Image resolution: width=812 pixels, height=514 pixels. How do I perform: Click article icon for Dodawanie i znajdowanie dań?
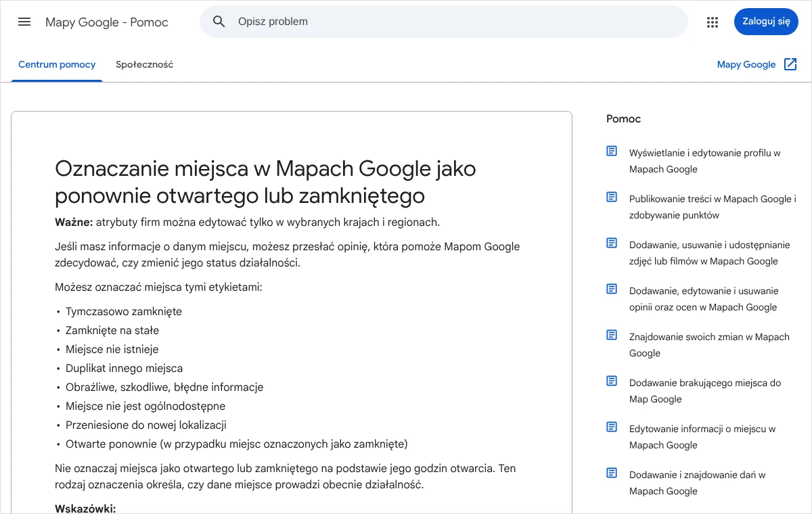(612, 473)
